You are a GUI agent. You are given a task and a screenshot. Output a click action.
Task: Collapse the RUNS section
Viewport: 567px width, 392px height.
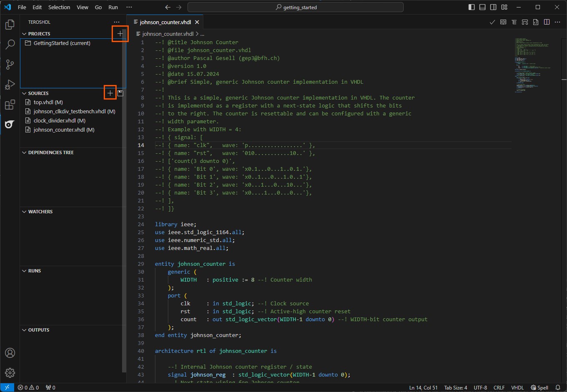(x=24, y=271)
